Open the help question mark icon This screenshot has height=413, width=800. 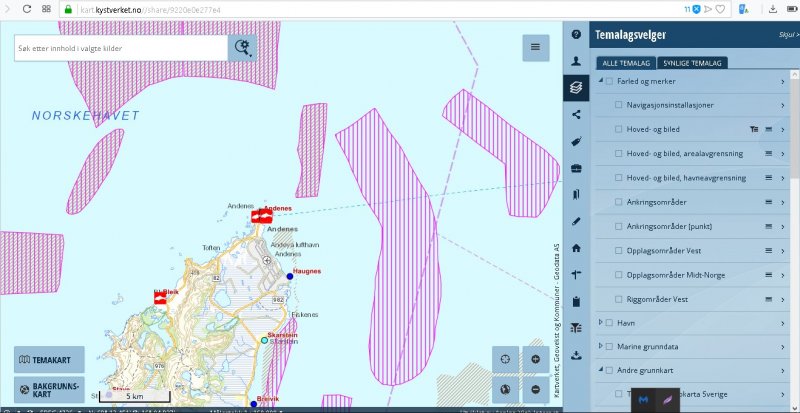(576, 34)
